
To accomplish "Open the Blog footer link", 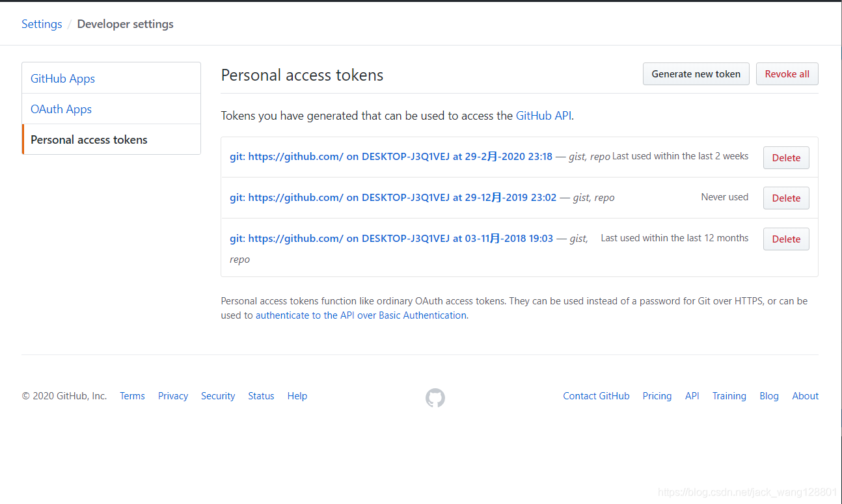I will tap(768, 396).
